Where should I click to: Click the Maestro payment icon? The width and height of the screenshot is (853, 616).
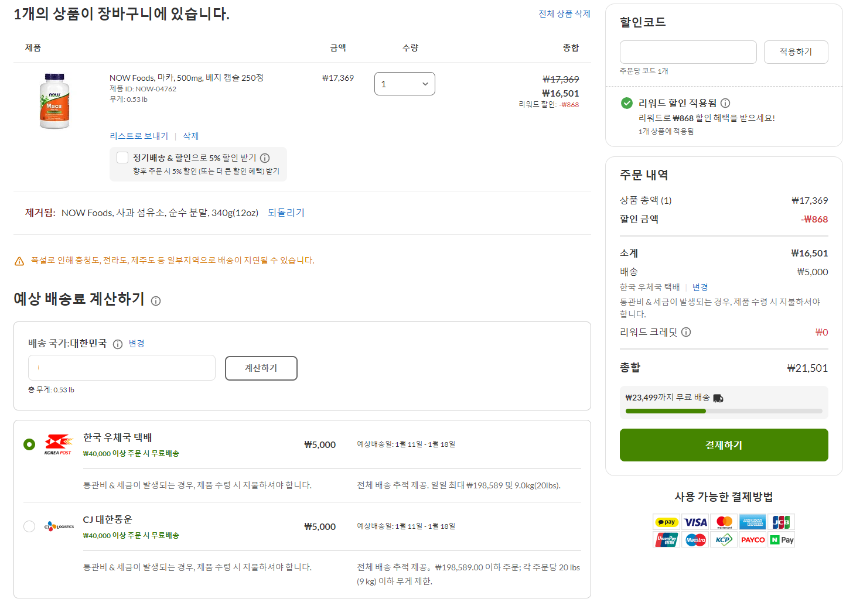tap(695, 540)
